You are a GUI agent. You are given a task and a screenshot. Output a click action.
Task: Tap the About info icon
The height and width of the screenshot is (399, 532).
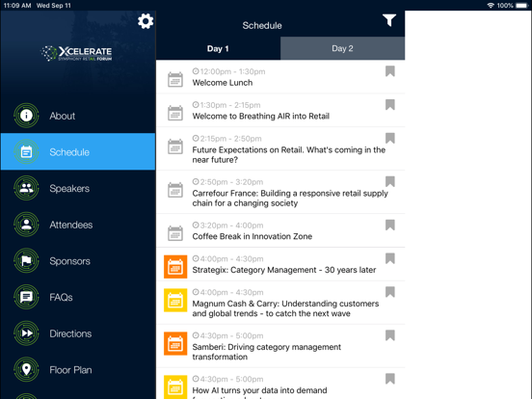point(26,116)
